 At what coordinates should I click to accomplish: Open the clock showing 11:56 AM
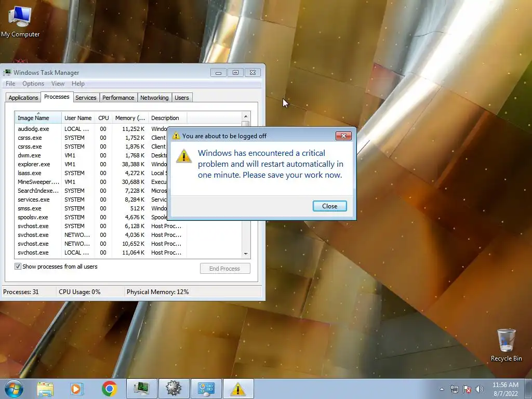505,389
